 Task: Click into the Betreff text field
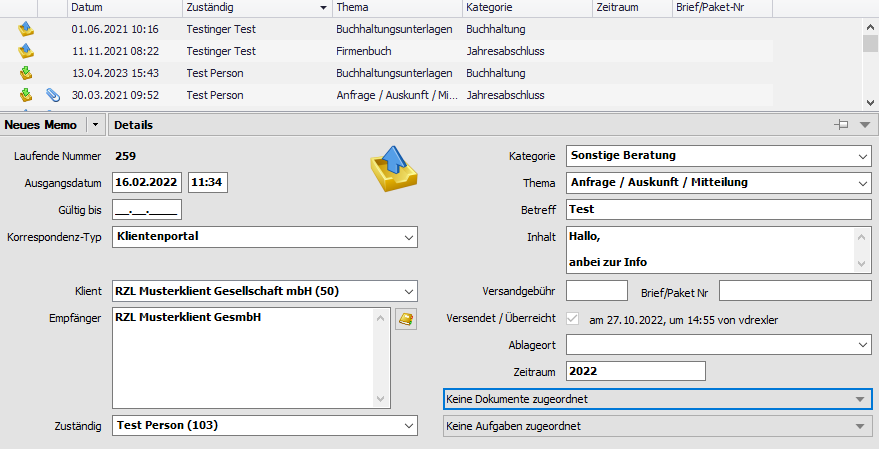click(718, 210)
